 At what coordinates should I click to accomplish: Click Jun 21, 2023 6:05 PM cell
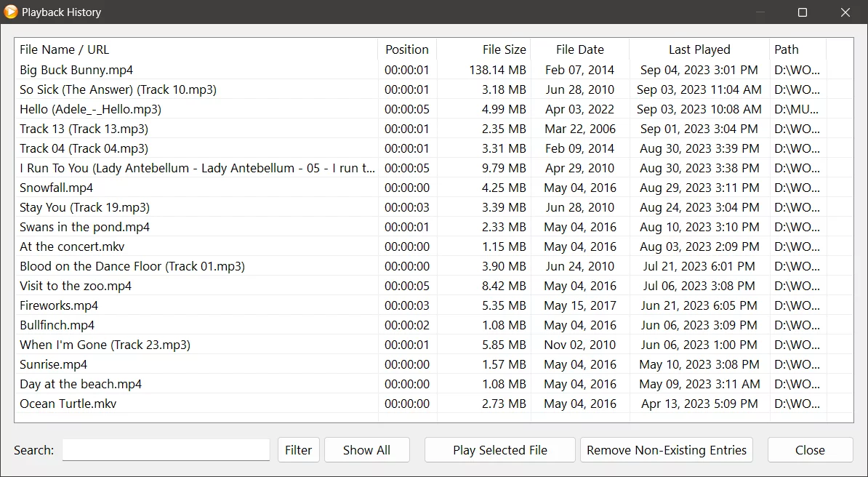coord(699,305)
